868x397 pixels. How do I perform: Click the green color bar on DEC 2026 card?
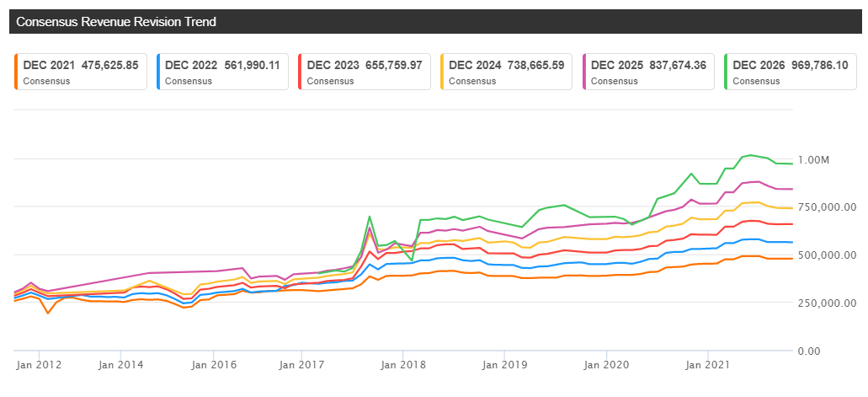[725, 72]
